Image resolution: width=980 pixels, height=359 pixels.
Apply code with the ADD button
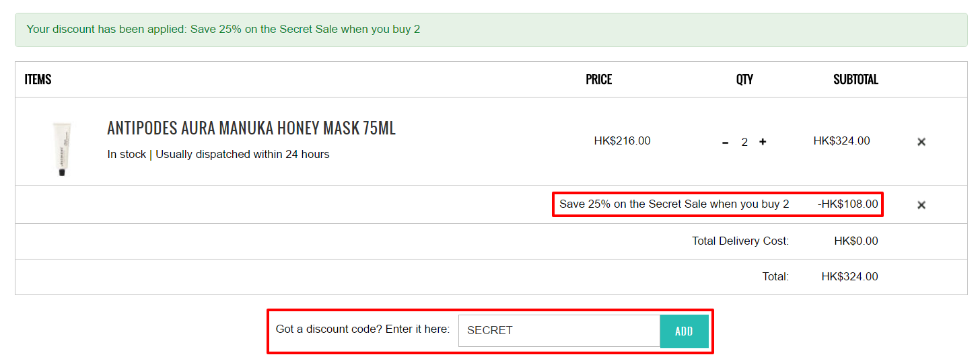pos(684,331)
